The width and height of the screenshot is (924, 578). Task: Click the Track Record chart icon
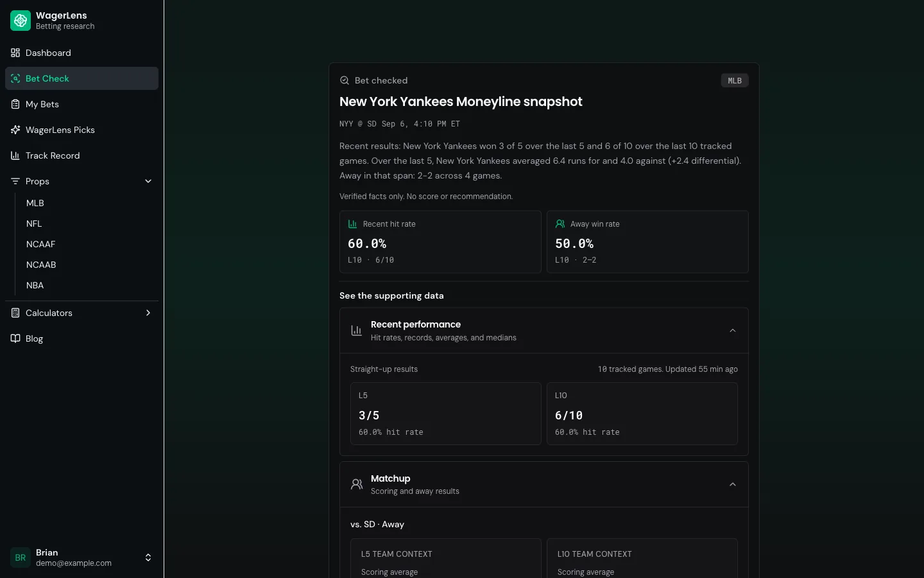pyautogui.click(x=15, y=155)
